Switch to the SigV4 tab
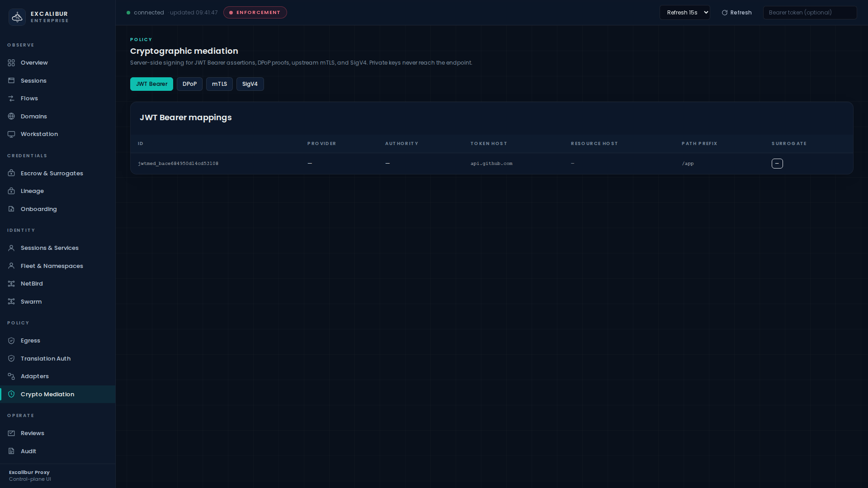 click(250, 84)
